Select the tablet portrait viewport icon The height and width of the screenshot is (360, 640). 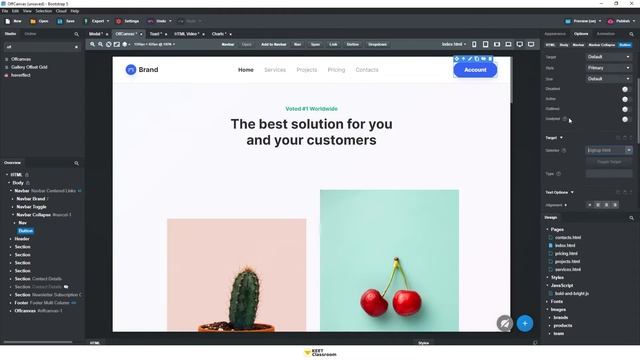[x=485, y=44]
